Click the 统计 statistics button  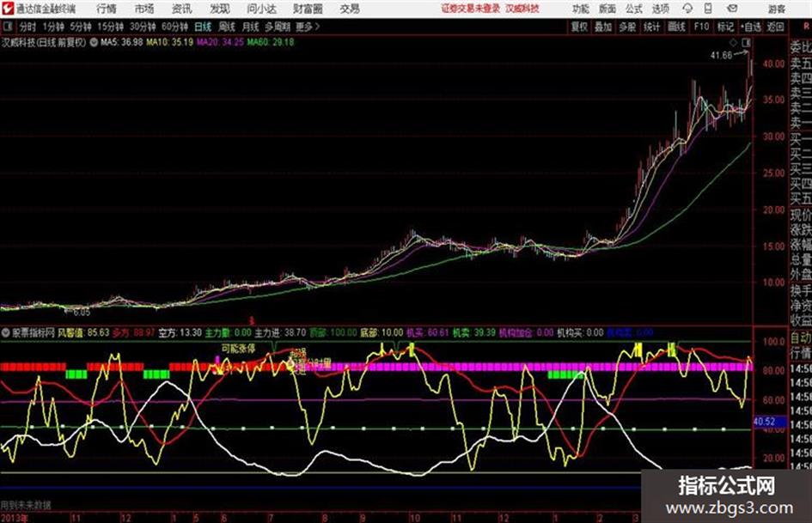(652, 27)
